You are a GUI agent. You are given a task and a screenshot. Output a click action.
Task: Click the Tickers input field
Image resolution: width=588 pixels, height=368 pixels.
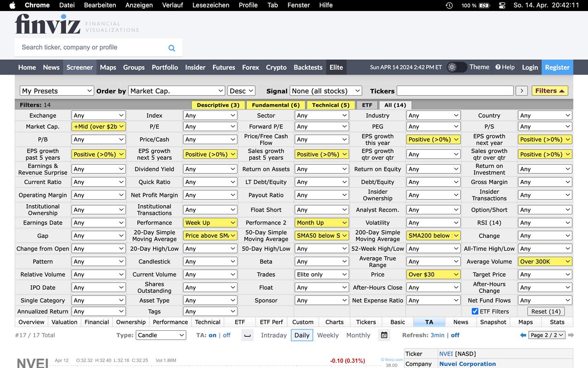click(455, 91)
